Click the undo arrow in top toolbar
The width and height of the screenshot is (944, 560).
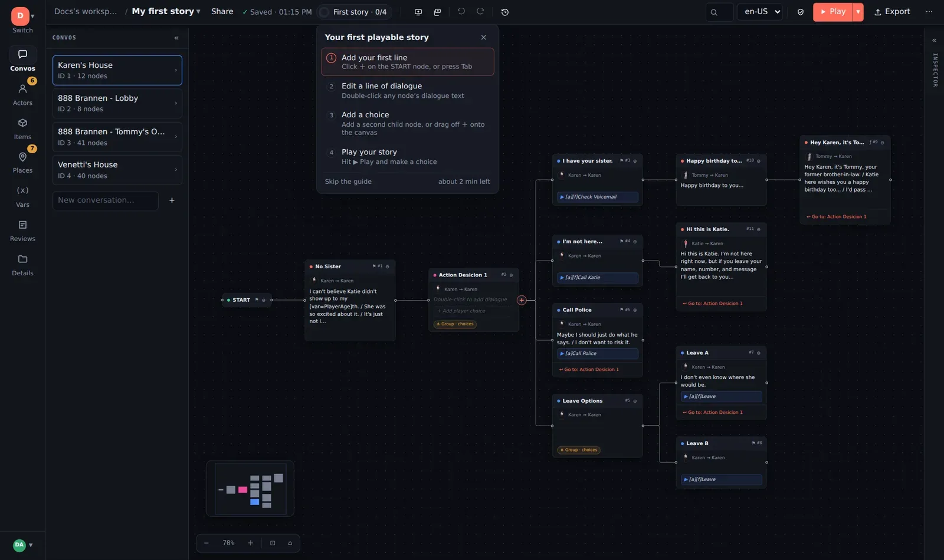[x=461, y=12]
